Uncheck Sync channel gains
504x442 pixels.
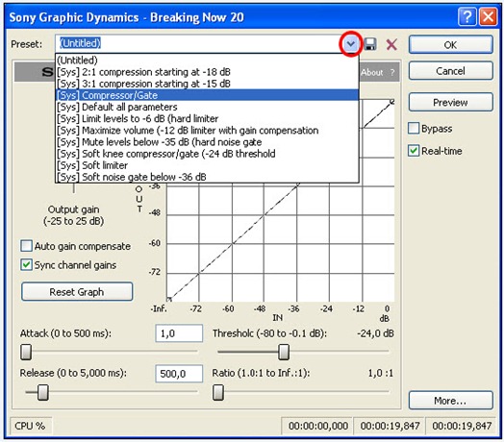pyautogui.click(x=26, y=265)
